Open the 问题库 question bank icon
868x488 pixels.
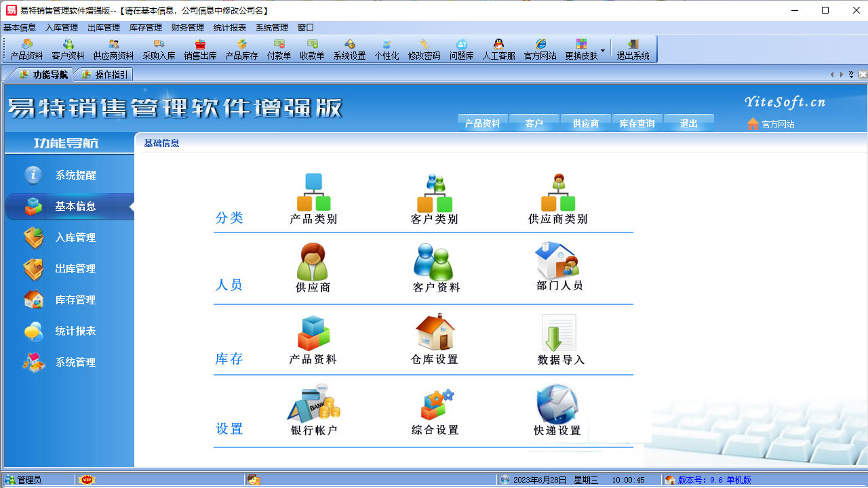461,49
